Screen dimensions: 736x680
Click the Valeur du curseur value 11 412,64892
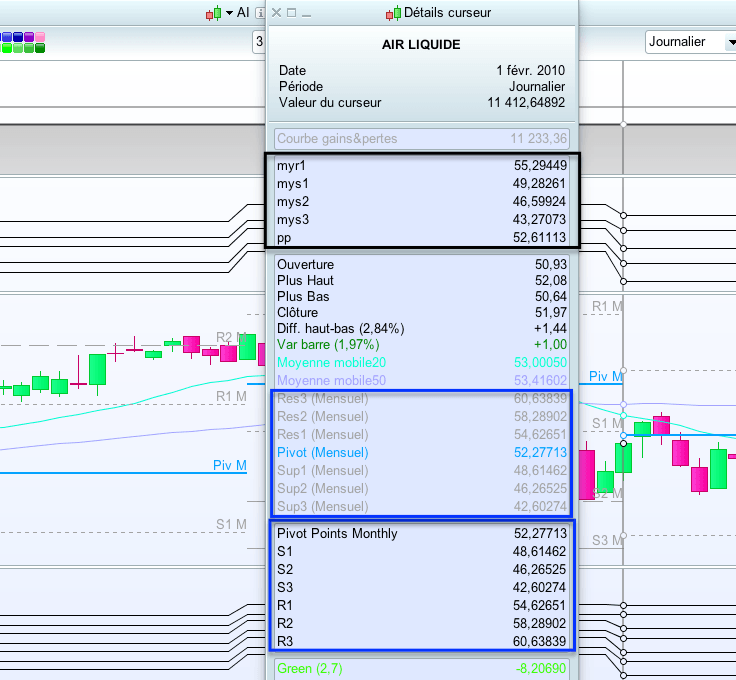pyautogui.click(x=526, y=102)
